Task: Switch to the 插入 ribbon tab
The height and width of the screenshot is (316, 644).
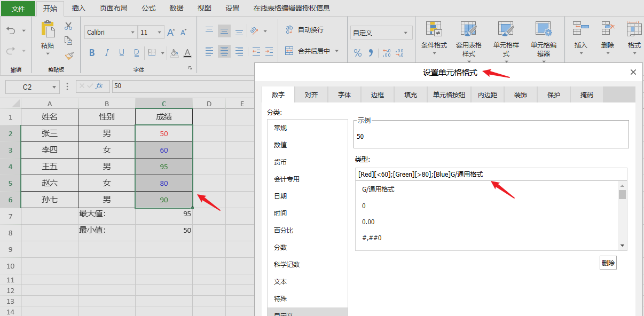Action: click(78, 8)
